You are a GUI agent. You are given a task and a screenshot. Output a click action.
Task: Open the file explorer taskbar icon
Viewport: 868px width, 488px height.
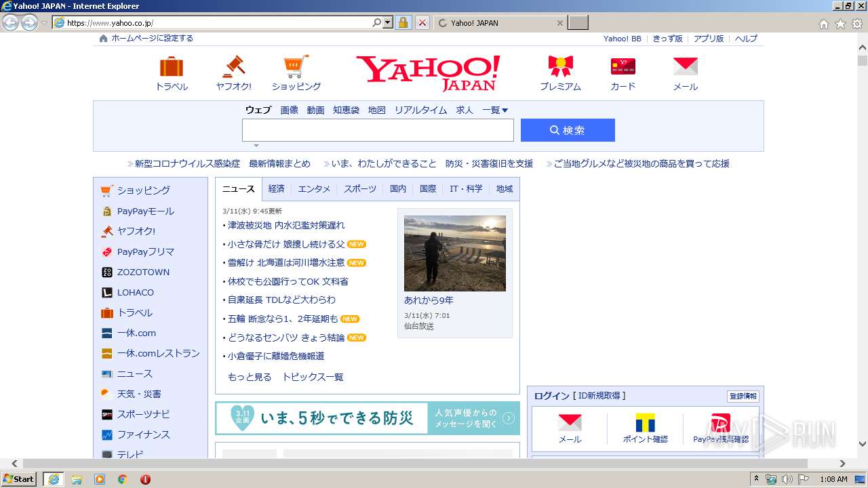click(77, 479)
